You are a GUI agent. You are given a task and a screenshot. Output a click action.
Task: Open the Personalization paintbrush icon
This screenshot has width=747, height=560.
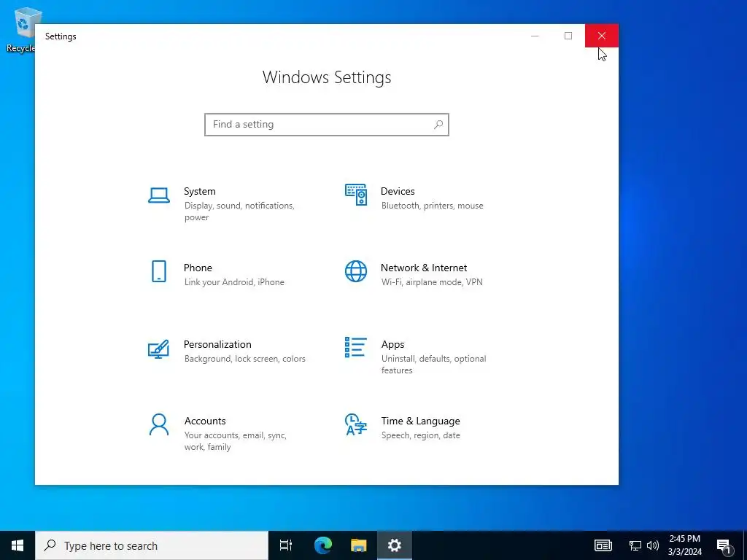[158, 349]
